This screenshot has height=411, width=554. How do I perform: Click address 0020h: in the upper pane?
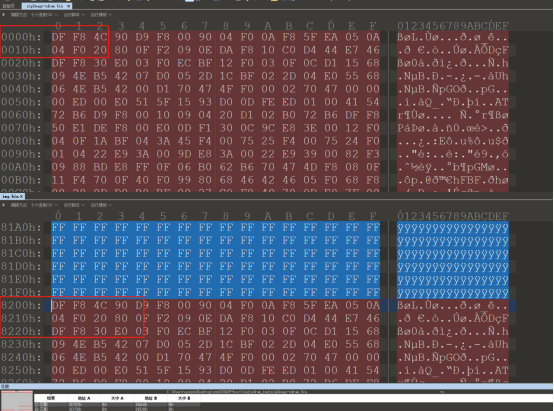(x=21, y=63)
